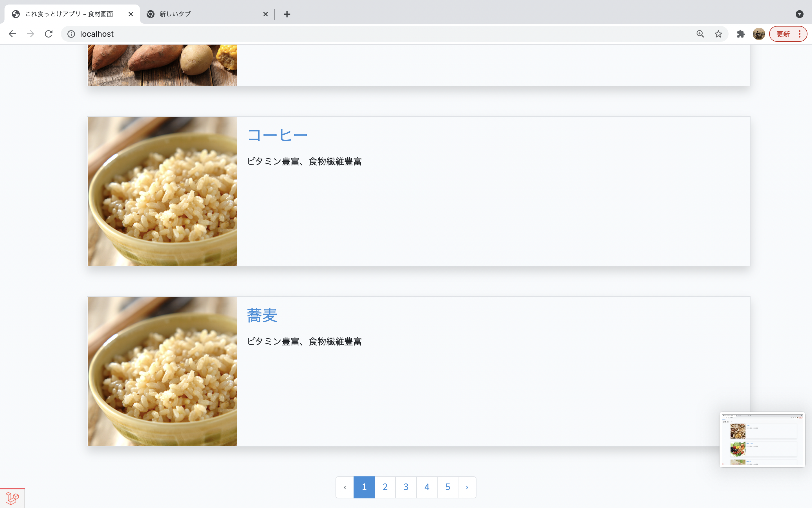Click コーヒー description ビタミン豊富、食物繊維豊富

tap(304, 162)
